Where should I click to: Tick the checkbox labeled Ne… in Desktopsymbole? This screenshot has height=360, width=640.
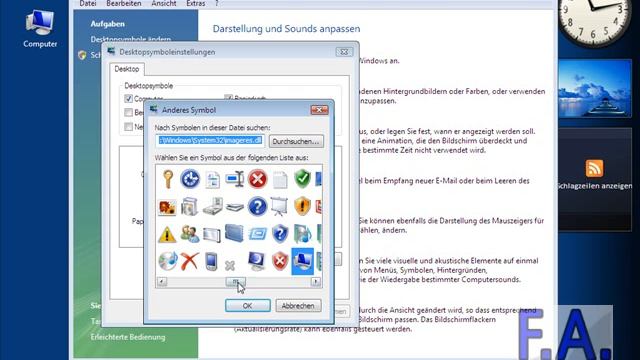pos(129,127)
